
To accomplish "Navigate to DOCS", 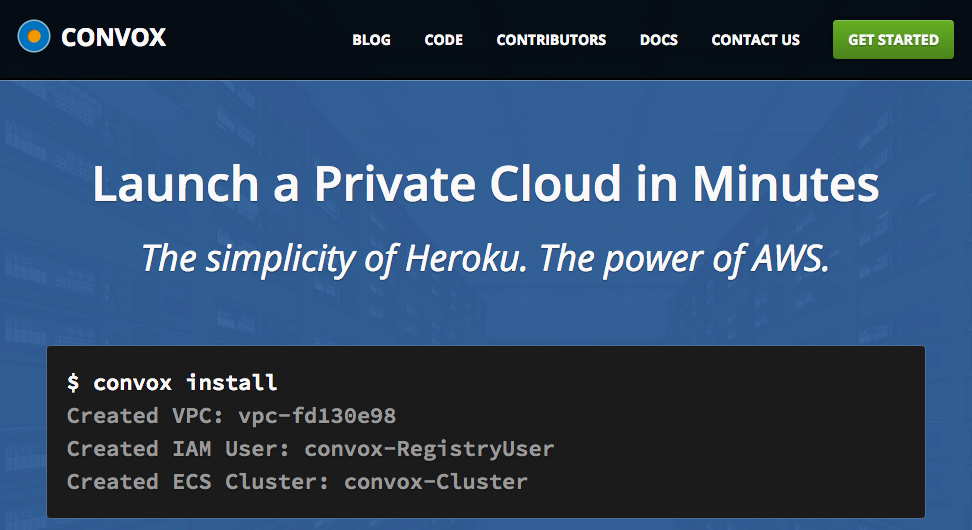I will pos(658,40).
